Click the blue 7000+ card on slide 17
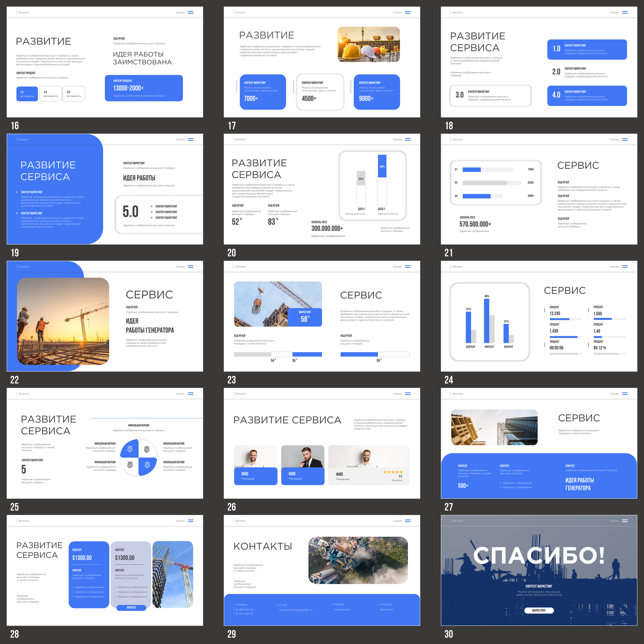Screen dimensions: 644x644 263,92
